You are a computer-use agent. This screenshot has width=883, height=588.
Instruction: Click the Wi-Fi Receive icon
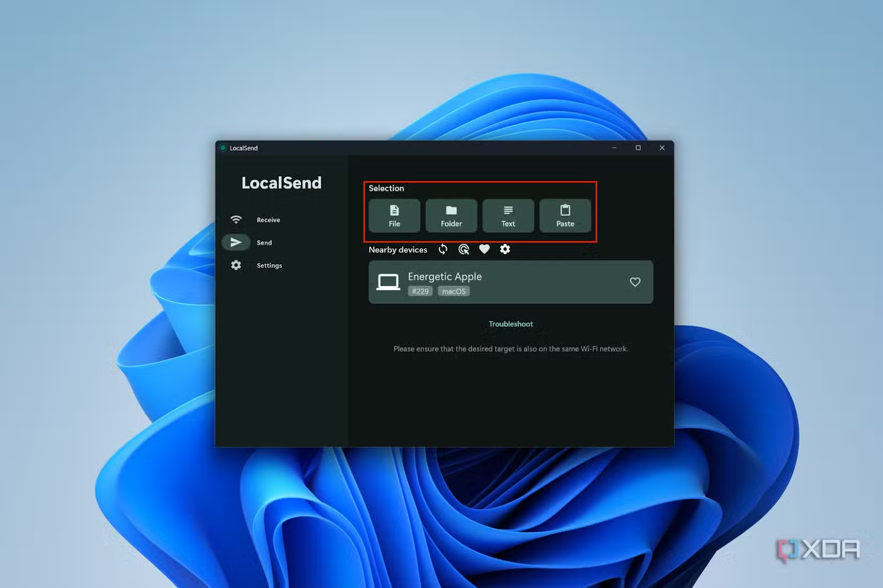(x=236, y=220)
